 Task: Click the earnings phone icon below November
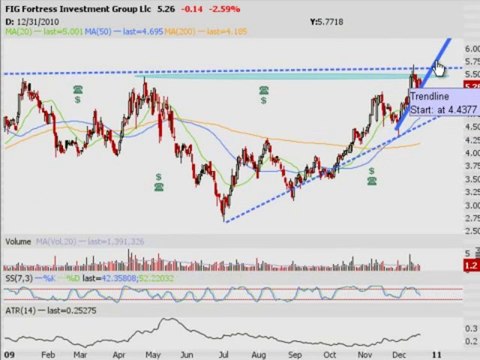(372, 181)
